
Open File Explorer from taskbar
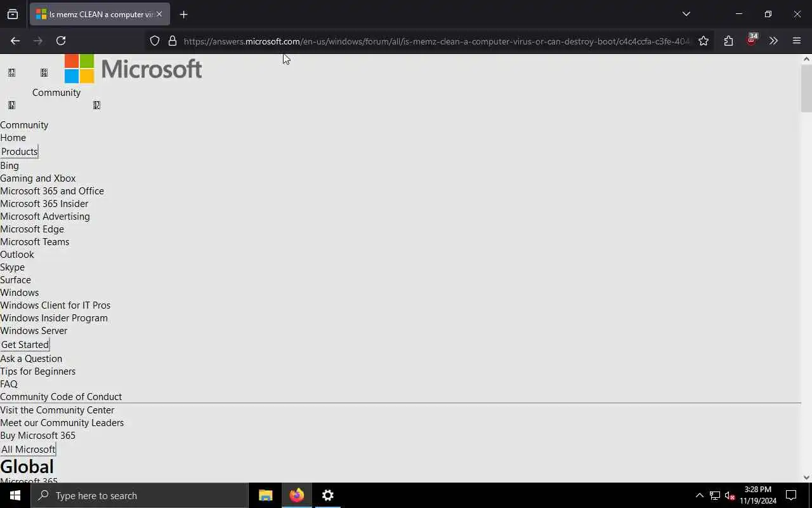tap(265, 495)
